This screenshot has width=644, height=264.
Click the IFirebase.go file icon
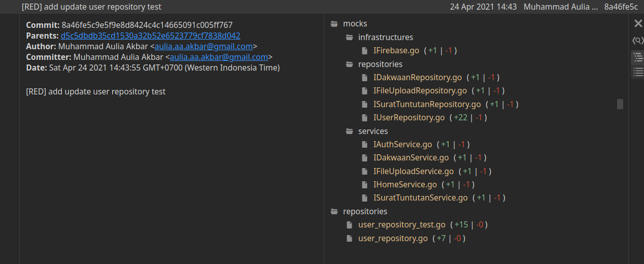click(364, 51)
